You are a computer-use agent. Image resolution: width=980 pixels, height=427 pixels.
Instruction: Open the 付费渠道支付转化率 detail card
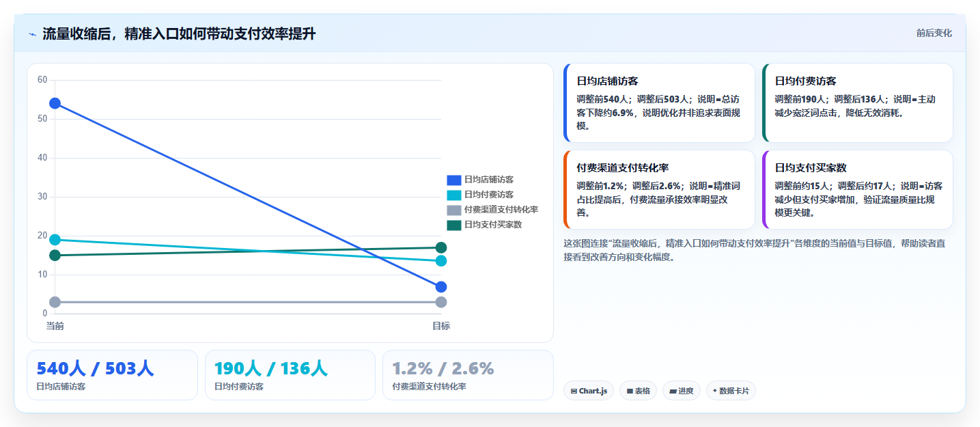click(659, 189)
